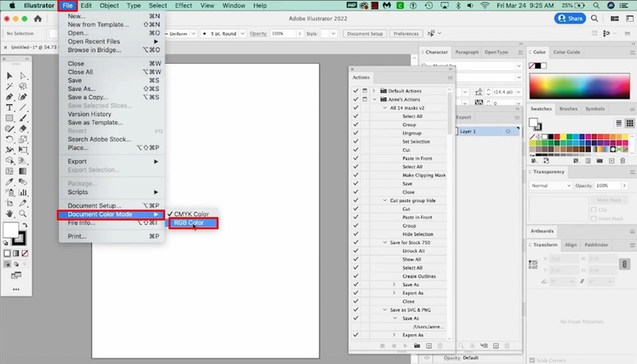637x364 pixels.
Task: Toggle the checkmark beside Make Clipping Mask
Action: 356,175
